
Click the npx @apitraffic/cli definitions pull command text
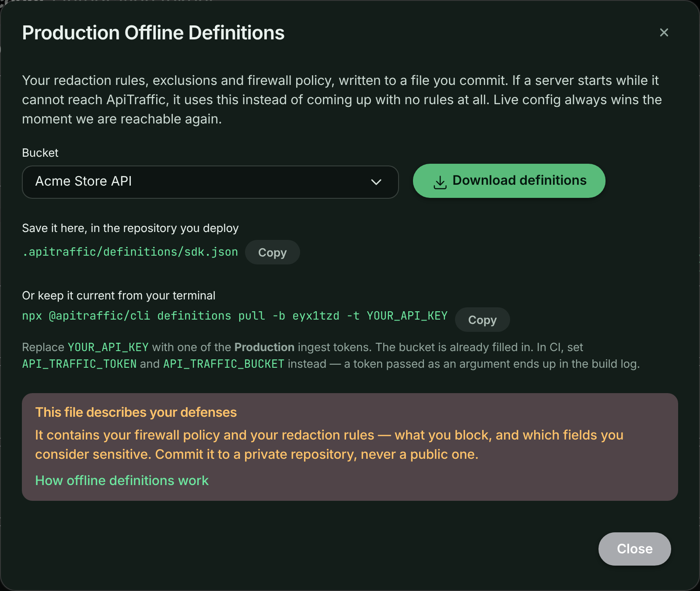(x=235, y=316)
